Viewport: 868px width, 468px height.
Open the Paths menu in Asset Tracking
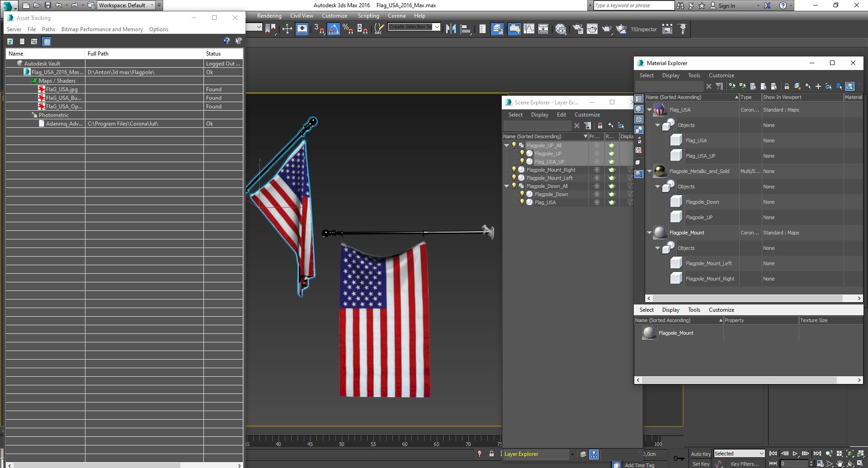[48, 29]
